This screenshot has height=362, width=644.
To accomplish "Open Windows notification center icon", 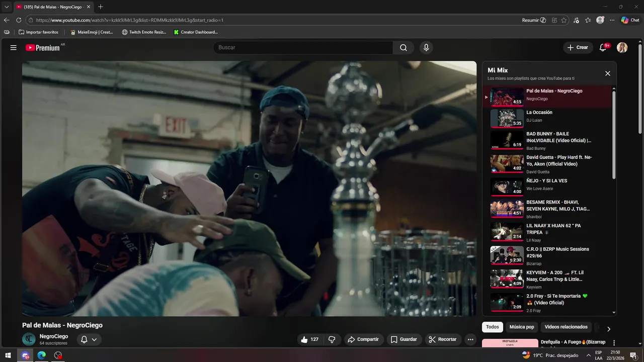I will [x=633, y=355].
